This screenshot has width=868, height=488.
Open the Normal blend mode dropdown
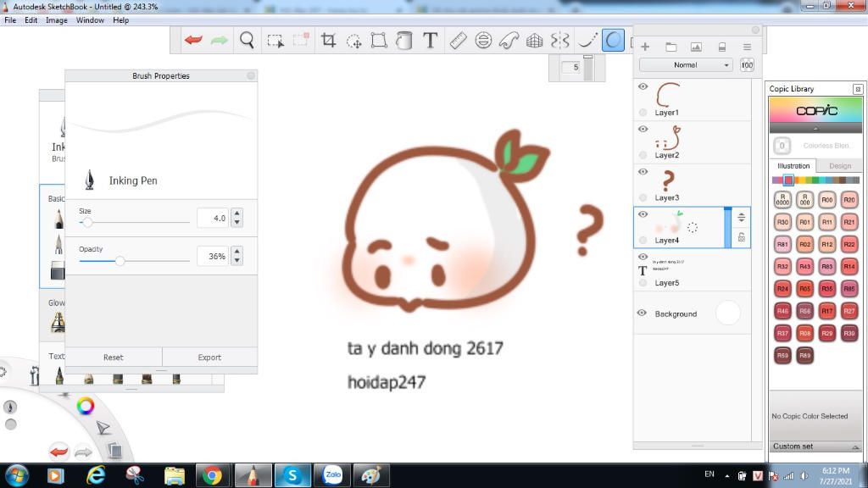click(686, 64)
